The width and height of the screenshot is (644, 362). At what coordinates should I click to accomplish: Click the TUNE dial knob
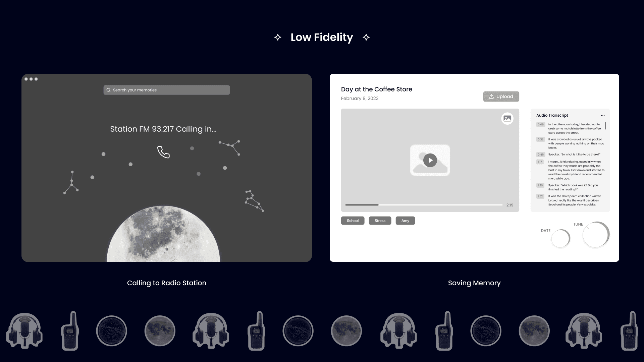[x=596, y=235]
